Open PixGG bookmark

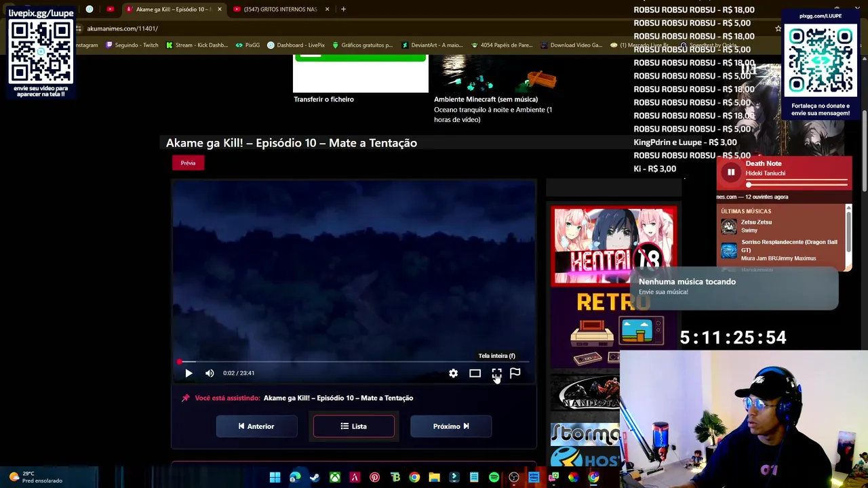(248, 45)
